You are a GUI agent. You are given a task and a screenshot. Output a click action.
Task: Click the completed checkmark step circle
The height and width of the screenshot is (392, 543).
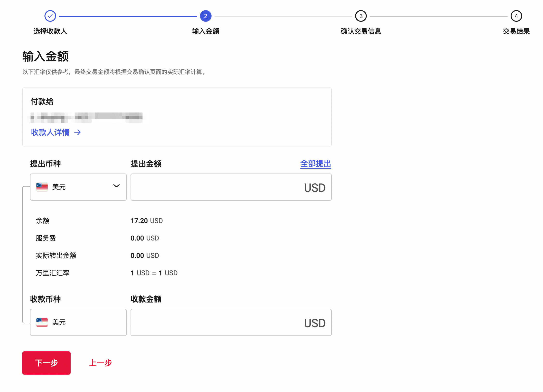[50, 16]
